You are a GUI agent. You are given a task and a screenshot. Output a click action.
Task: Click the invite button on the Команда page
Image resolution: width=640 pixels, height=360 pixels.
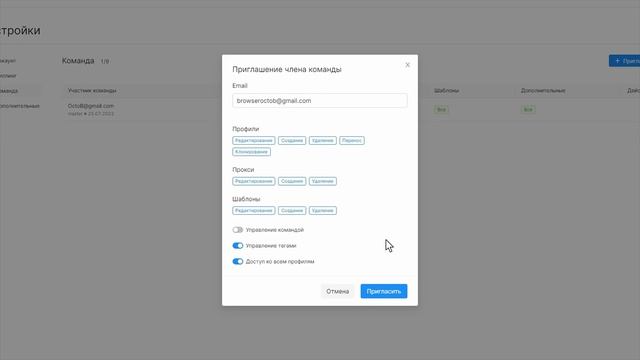click(x=624, y=61)
